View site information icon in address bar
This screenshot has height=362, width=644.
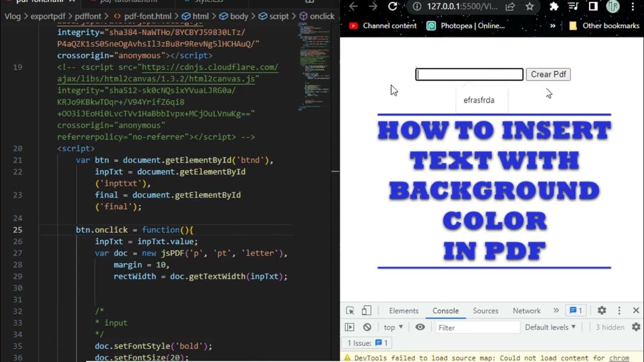(x=417, y=7)
